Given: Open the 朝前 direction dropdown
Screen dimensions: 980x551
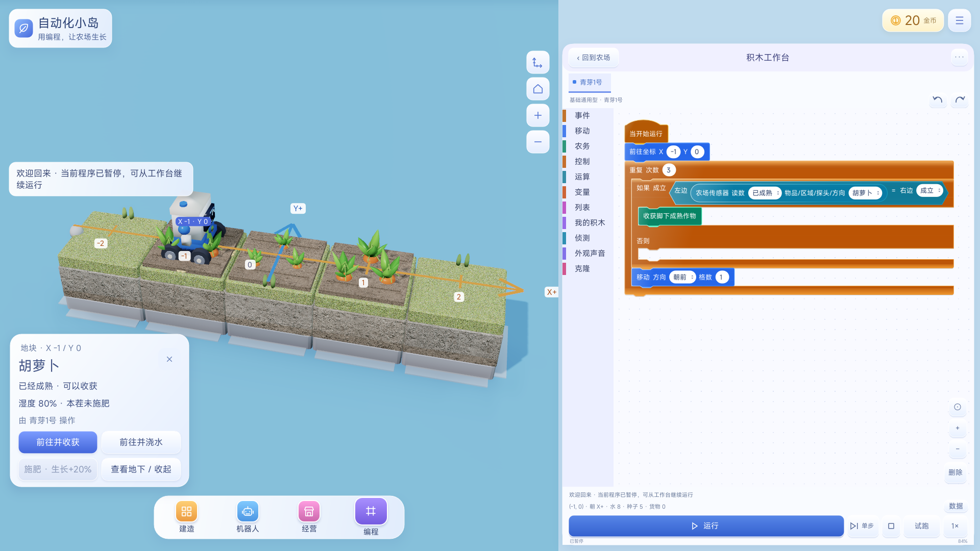Looking at the screenshot, I should pos(682,277).
